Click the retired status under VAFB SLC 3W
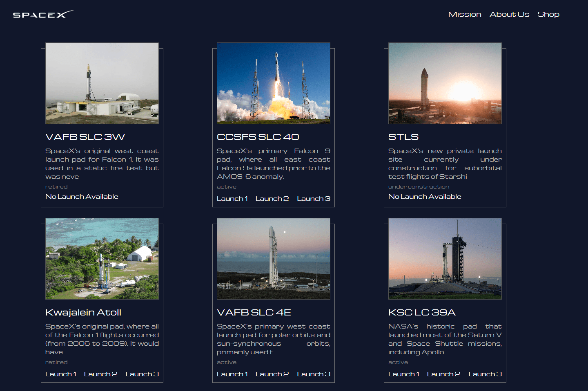 point(56,187)
